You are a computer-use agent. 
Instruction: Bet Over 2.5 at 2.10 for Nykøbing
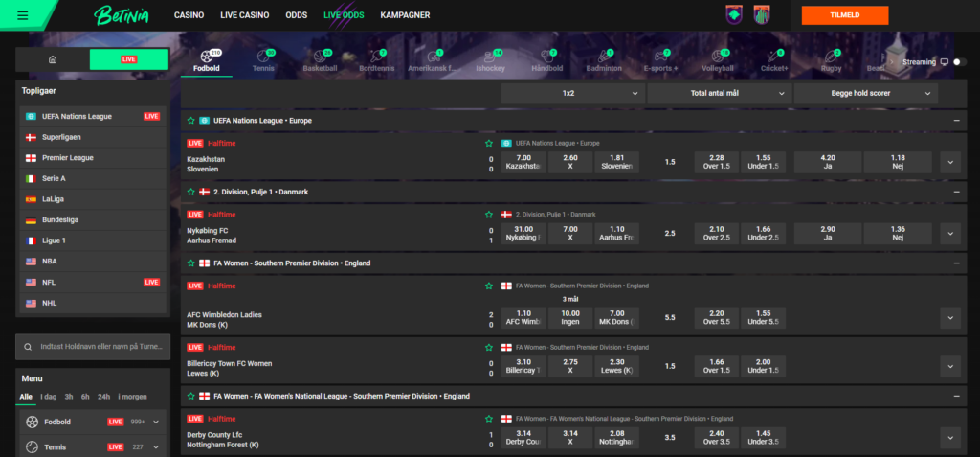click(x=717, y=234)
